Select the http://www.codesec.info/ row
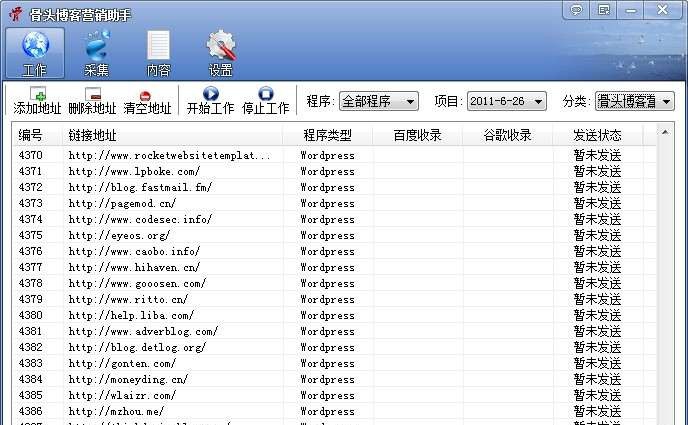 pos(334,219)
